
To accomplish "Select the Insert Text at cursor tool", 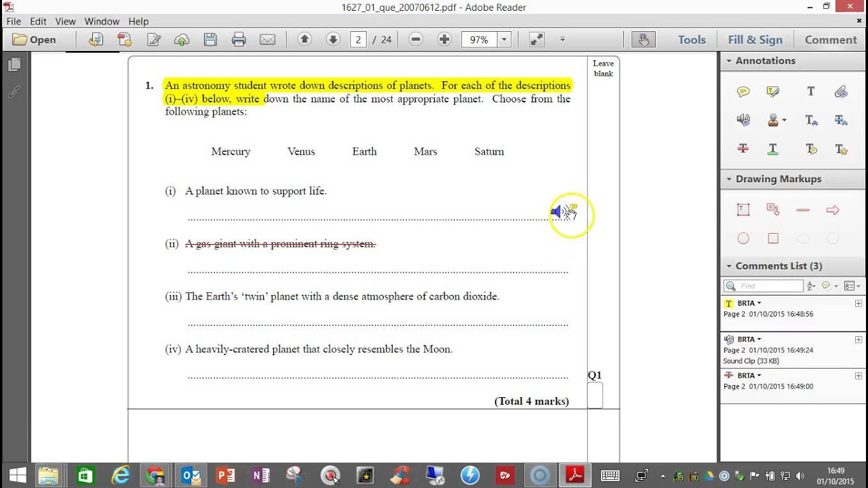I will [811, 120].
